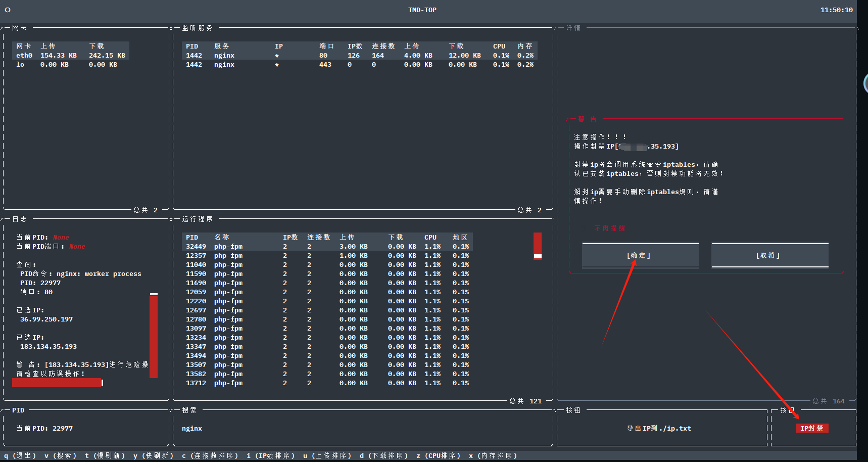
Task: Click 网卡 column header in 网卡 table
Action: [x=24, y=47]
